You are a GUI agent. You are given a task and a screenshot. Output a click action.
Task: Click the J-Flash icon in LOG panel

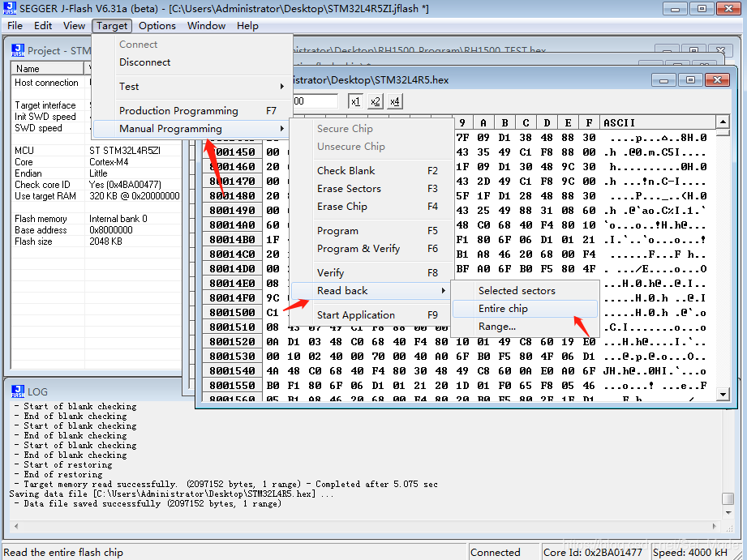18,391
